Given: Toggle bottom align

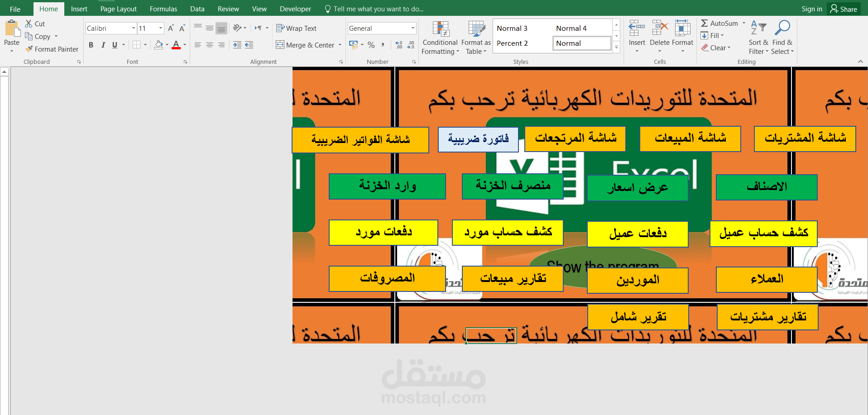Looking at the screenshot, I should [221, 28].
